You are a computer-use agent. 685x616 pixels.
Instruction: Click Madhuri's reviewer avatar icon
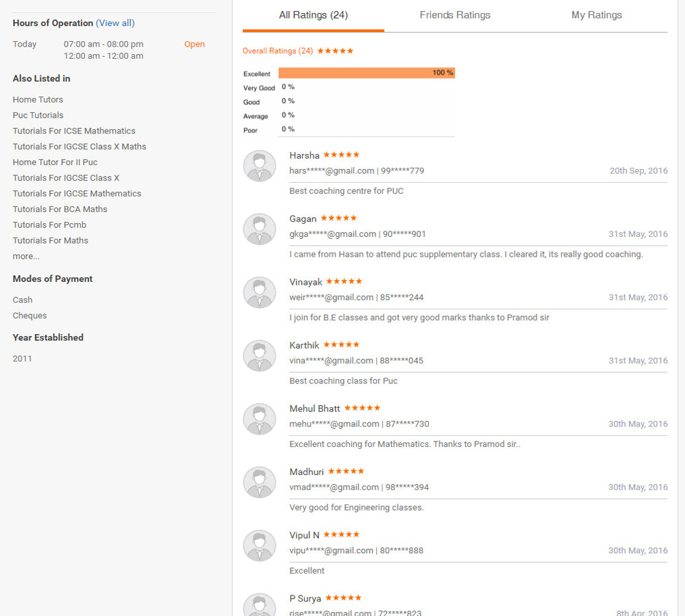tap(260, 482)
